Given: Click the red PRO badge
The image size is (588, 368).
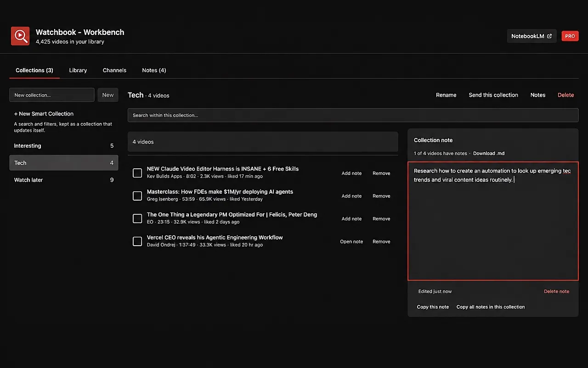Looking at the screenshot, I should (x=570, y=36).
